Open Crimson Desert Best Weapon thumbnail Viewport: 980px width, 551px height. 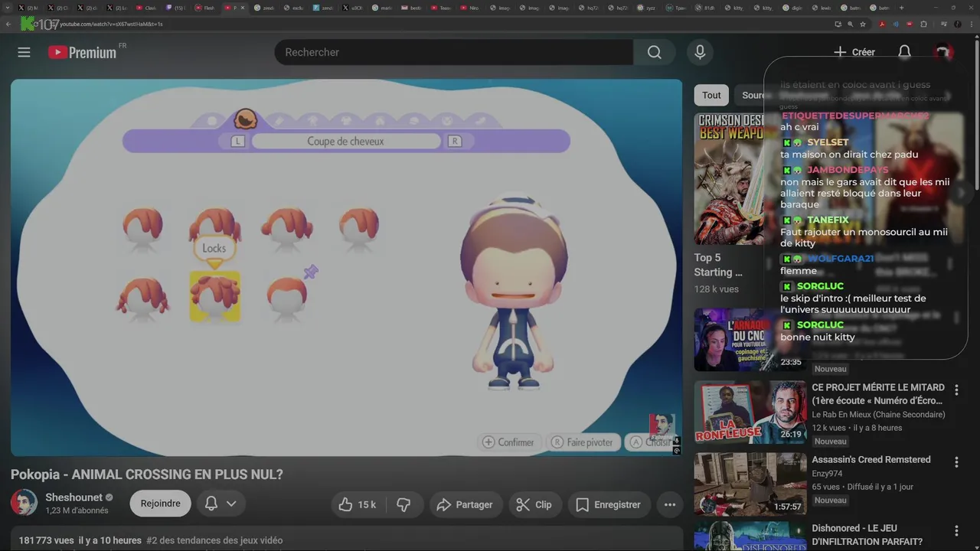click(x=729, y=179)
